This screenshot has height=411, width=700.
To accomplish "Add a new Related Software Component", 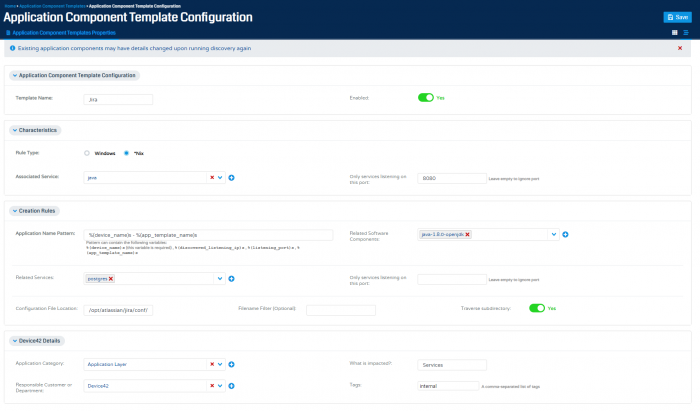I will click(x=565, y=234).
